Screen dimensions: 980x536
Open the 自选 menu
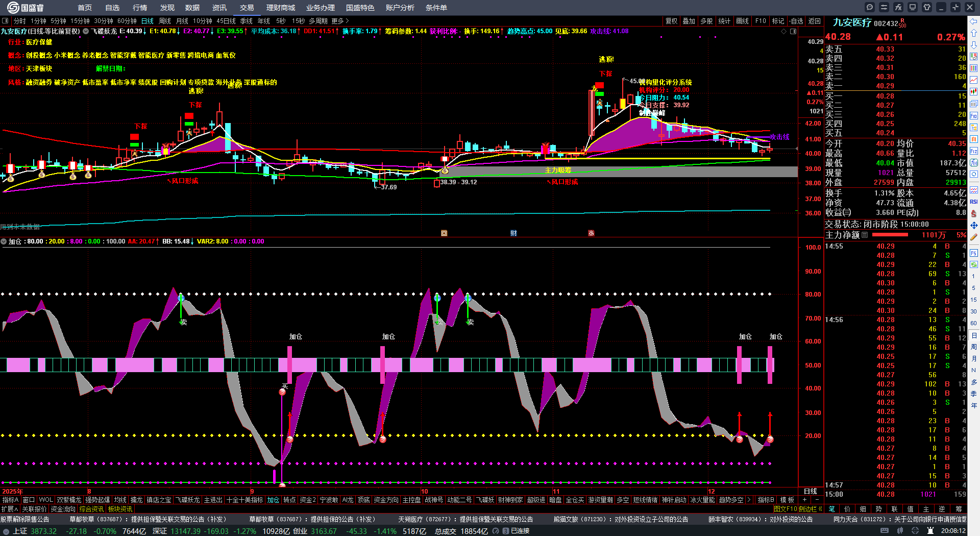coord(112,8)
